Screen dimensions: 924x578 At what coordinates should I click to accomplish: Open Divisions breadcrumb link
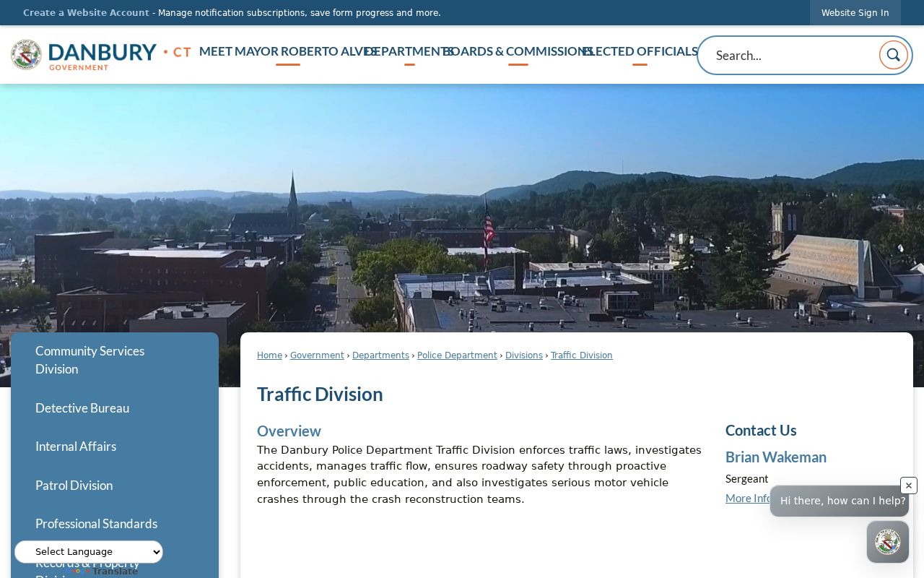(524, 355)
